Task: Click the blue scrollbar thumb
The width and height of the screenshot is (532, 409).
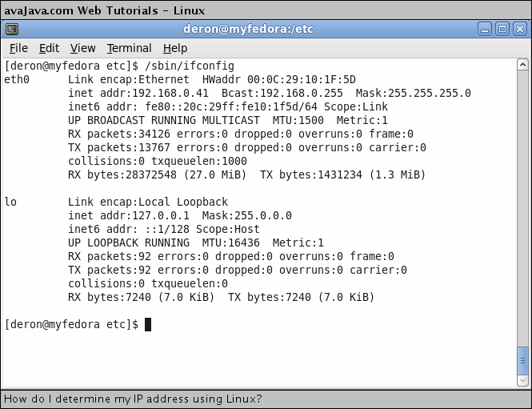Action: [522, 360]
